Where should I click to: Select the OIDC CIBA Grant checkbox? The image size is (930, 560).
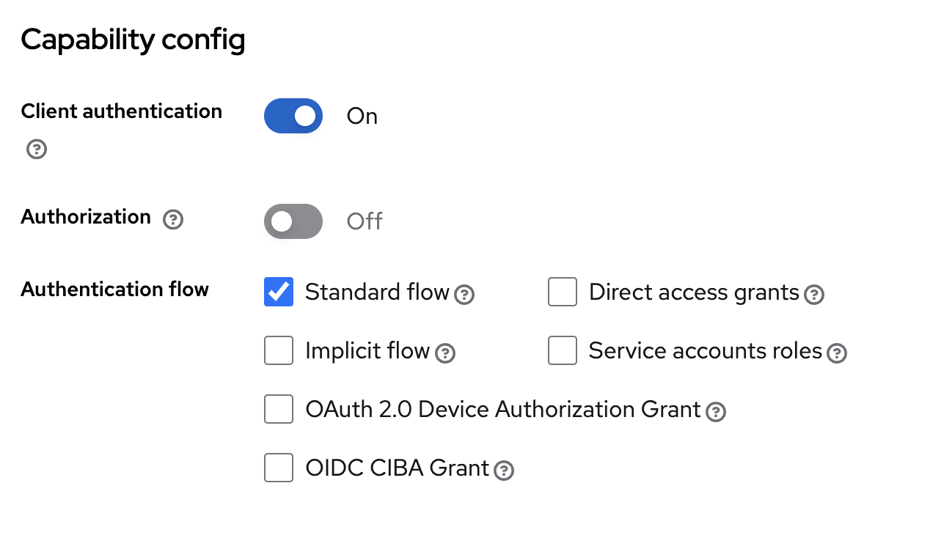pyautogui.click(x=279, y=468)
